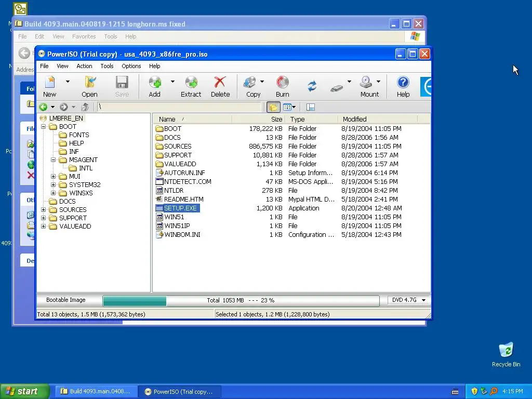Select FONTS folder in the tree
Screen dimensions: 532x399
click(x=79, y=135)
